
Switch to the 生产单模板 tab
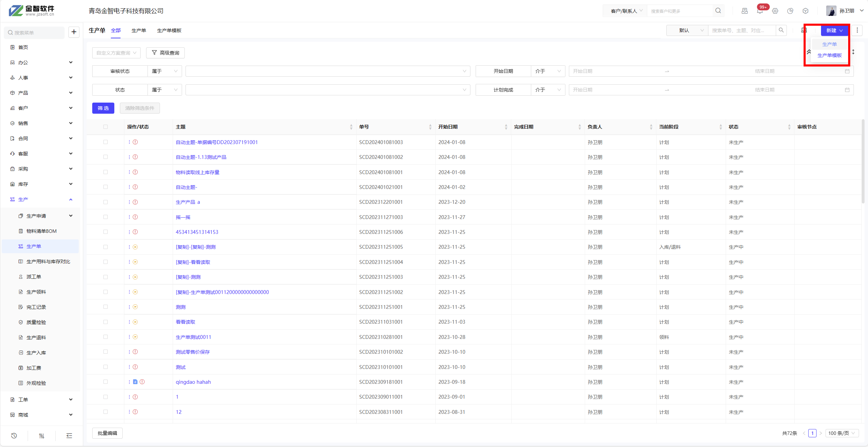click(169, 30)
